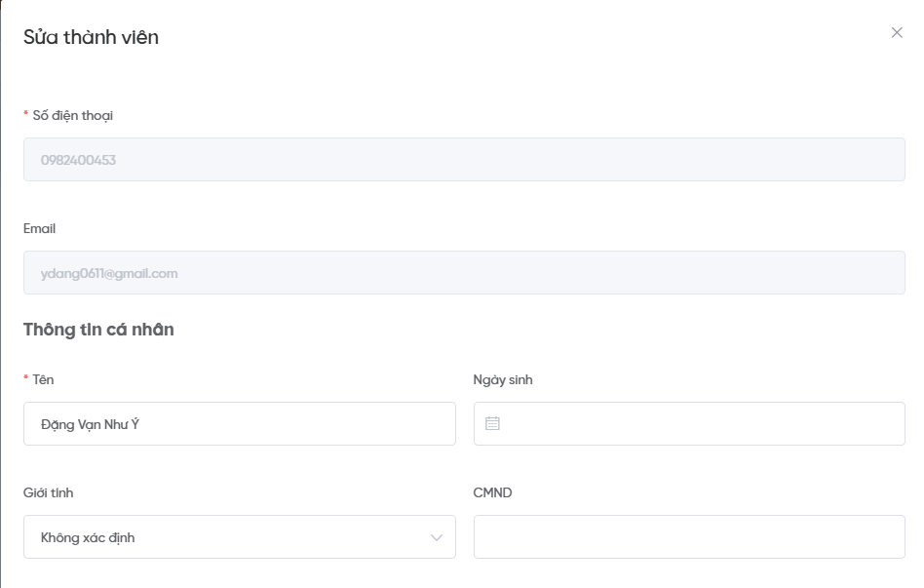Click the Ngày sinh label

pos(503,379)
